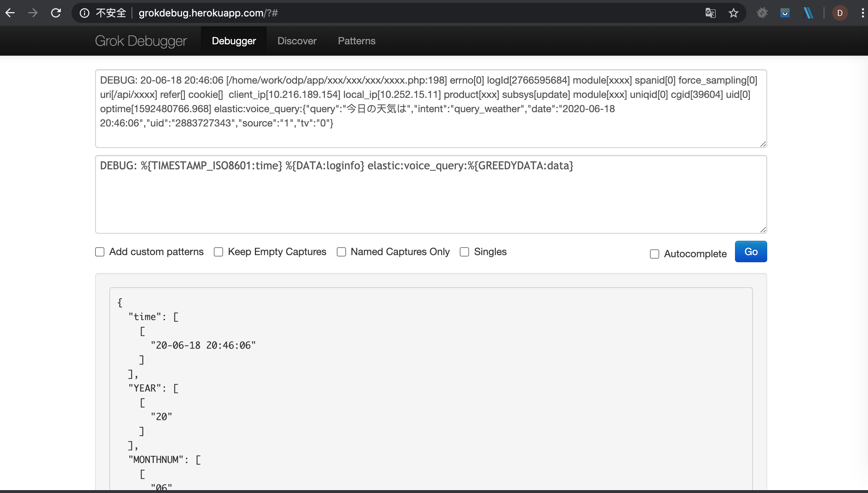The image size is (868, 493).
Task: Open the blue slashes extension icon
Action: click(x=808, y=13)
